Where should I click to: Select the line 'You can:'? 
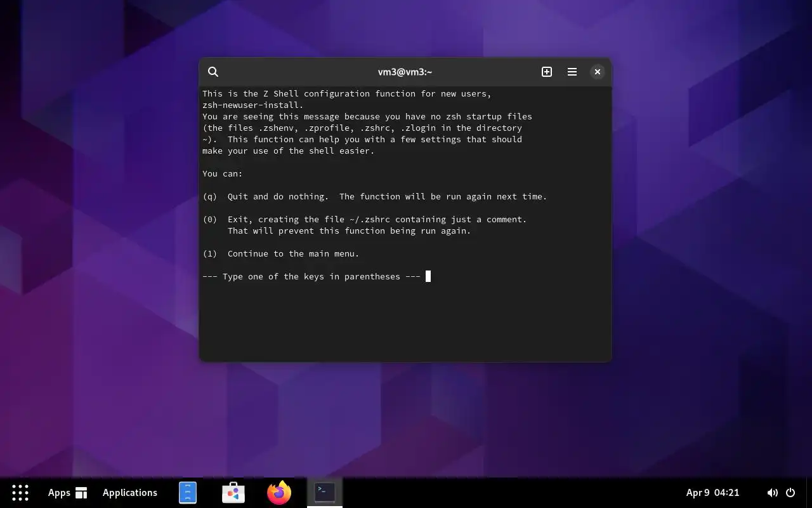(x=223, y=173)
